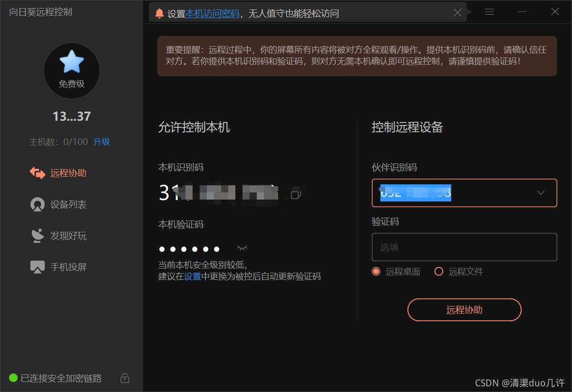Image resolution: width=572 pixels, height=392 pixels.
Task: Click the hidden 本机验证码 dots
Action: [x=189, y=249]
